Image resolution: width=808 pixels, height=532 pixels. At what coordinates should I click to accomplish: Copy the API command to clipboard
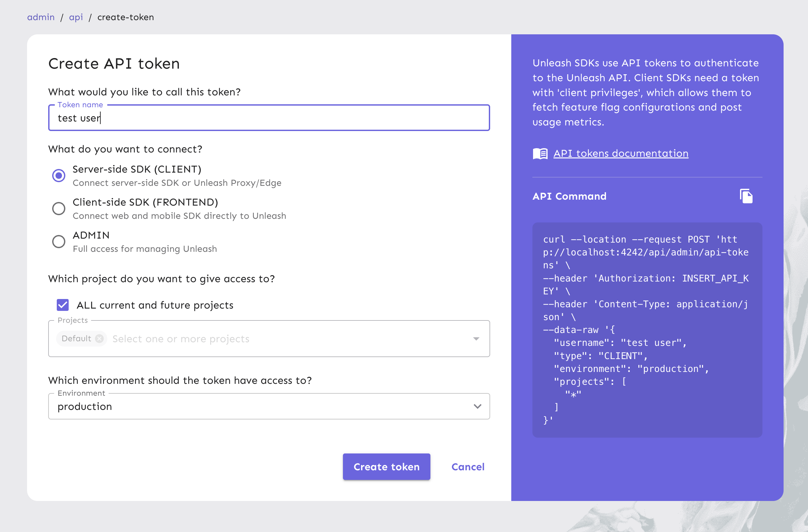pos(746,196)
